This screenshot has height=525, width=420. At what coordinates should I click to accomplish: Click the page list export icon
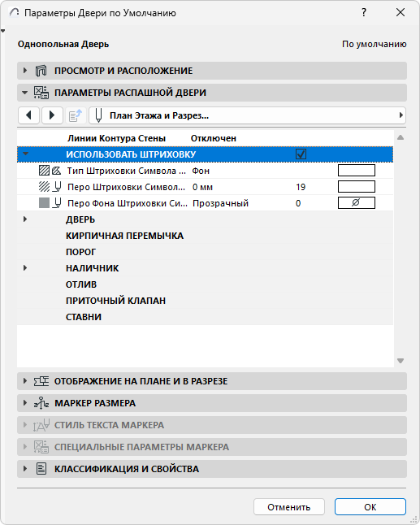pos(76,115)
